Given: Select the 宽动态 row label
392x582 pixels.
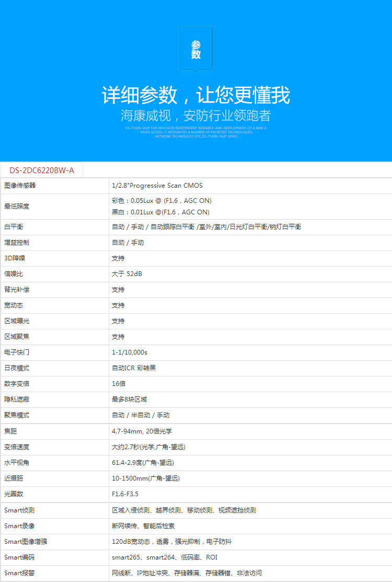Looking at the screenshot, I should 14,305.
